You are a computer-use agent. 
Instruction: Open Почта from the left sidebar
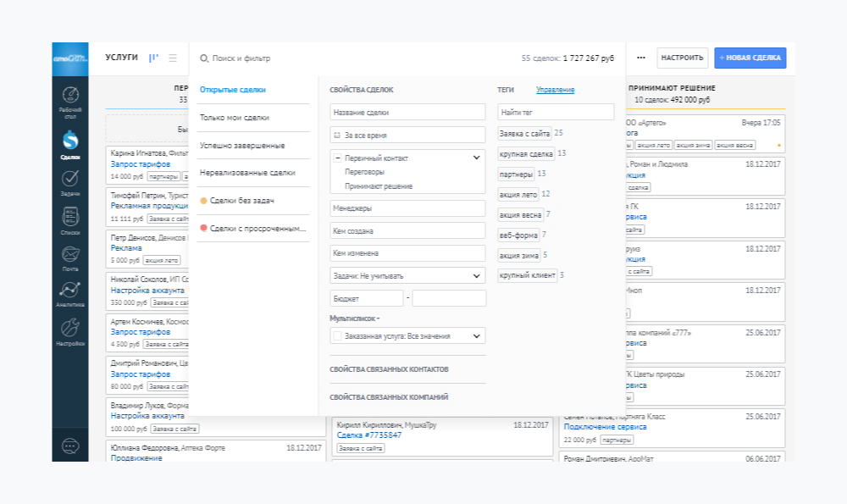[70, 252]
